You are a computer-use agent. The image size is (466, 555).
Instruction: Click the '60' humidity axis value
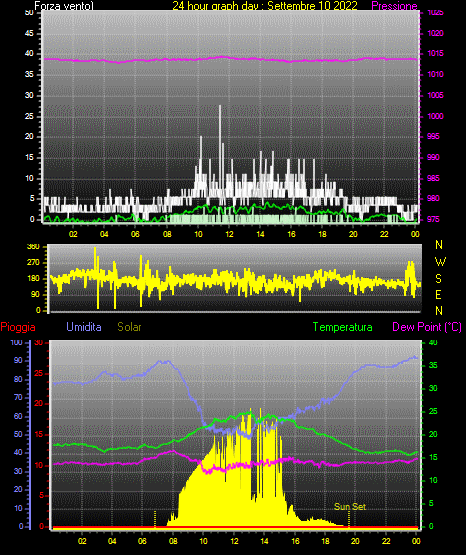click(x=18, y=416)
